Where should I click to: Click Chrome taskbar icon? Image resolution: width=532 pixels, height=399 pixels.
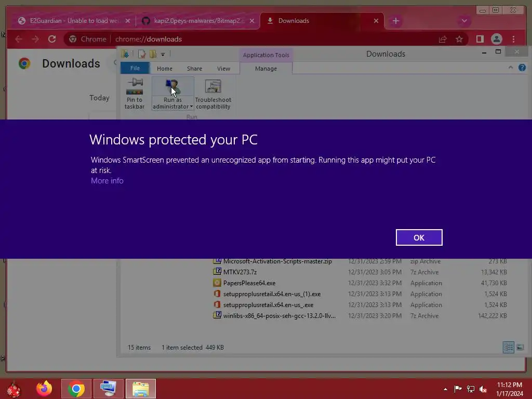click(76, 389)
